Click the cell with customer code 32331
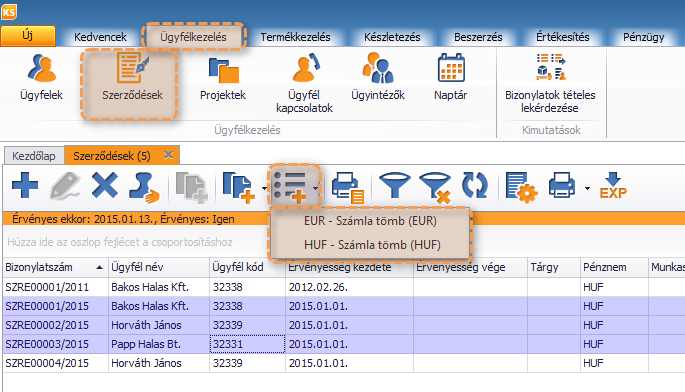685x392 pixels. [247, 344]
